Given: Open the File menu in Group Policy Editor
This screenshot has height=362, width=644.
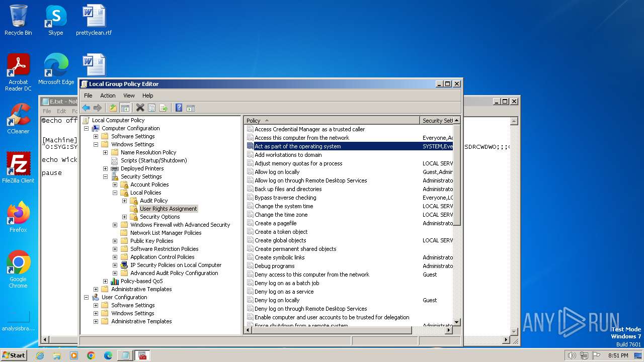Looking at the screenshot, I should pos(88,96).
